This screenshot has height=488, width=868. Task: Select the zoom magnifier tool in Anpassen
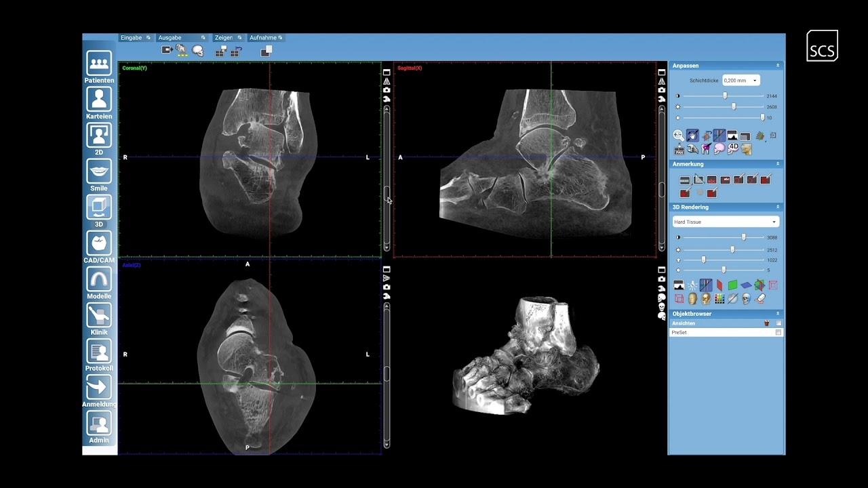[677, 136]
